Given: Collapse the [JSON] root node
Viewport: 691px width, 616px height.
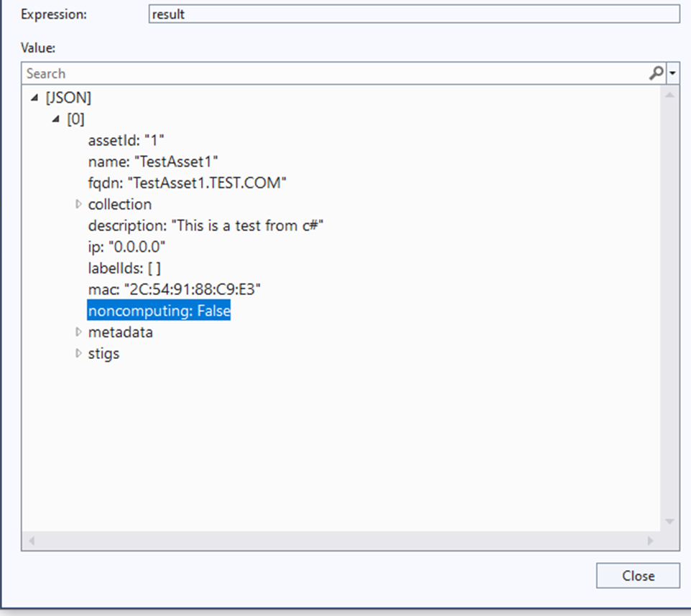Looking at the screenshot, I should click(36, 97).
